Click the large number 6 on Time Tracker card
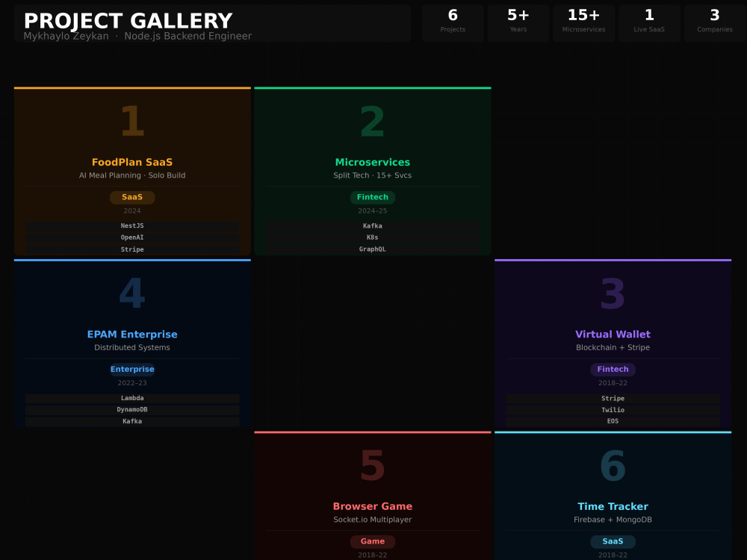The width and height of the screenshot is (747, 560). pos(613,466)
